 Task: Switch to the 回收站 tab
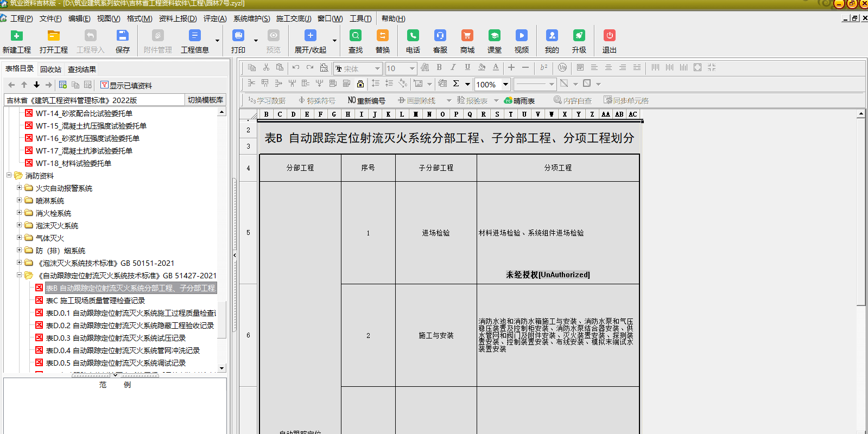pos(50,69)
